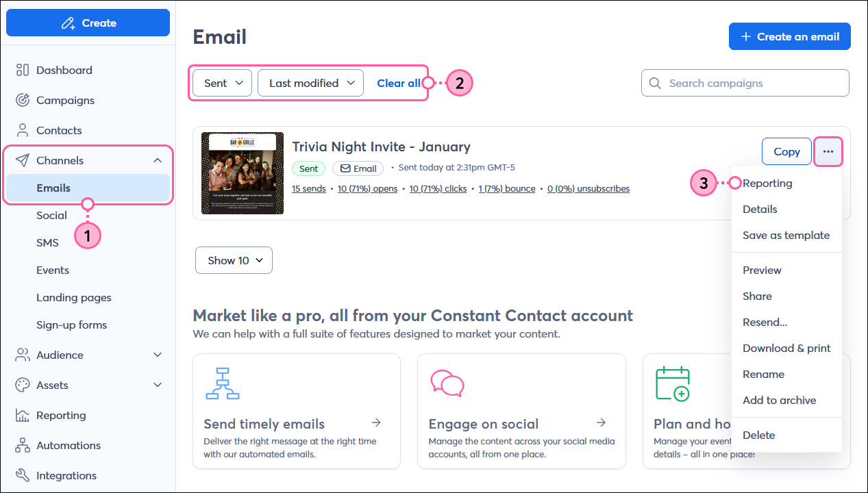
Task: Open the Integrations section
Action: pos(65,475)
